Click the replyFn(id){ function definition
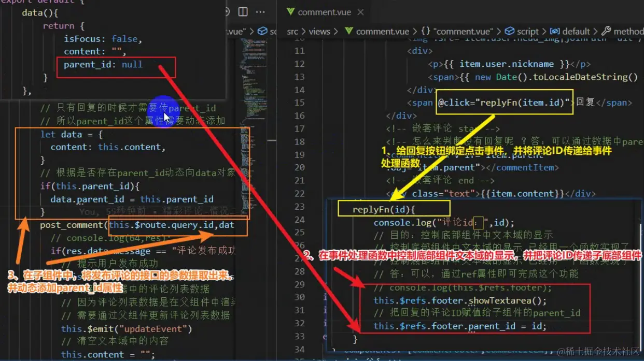 (x=384, y=209)
